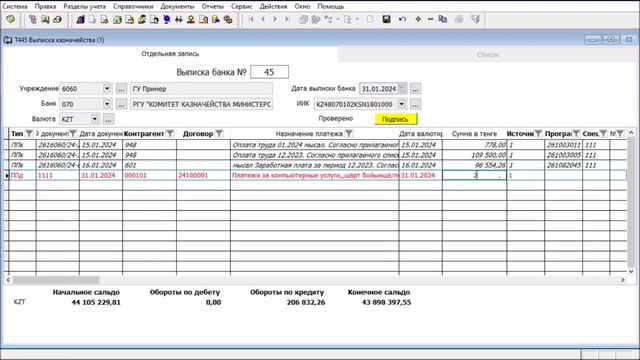Image resolution: width=640 pixels, height=360 pixels.
Task: Expand the Банк 070 dropdown
Action: (x=107, y=104)
